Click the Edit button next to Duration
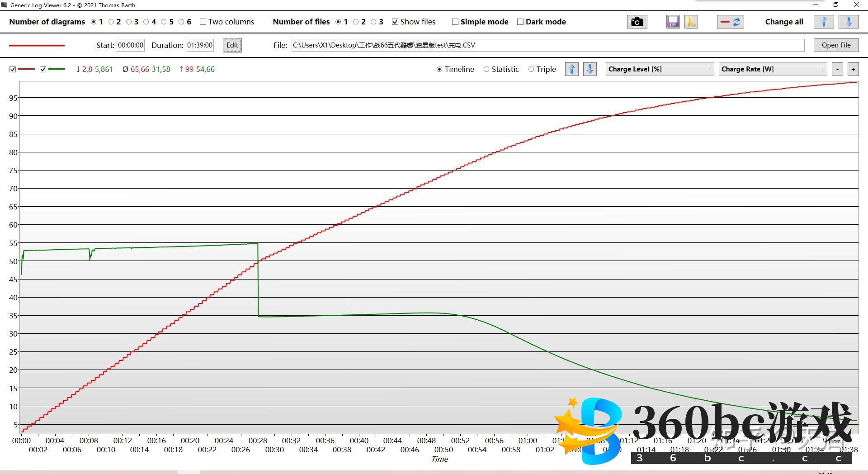This screenshot has width=868, height=474. coord(232,45)
